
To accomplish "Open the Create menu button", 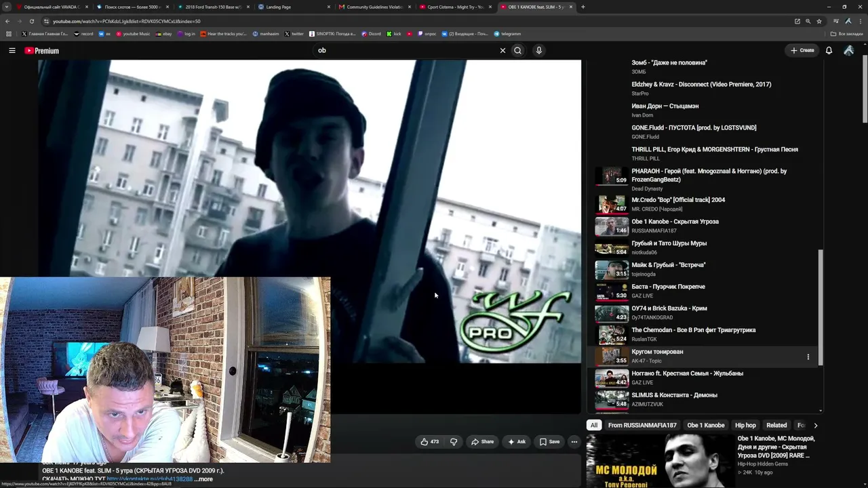I will (x=802, y=50).
